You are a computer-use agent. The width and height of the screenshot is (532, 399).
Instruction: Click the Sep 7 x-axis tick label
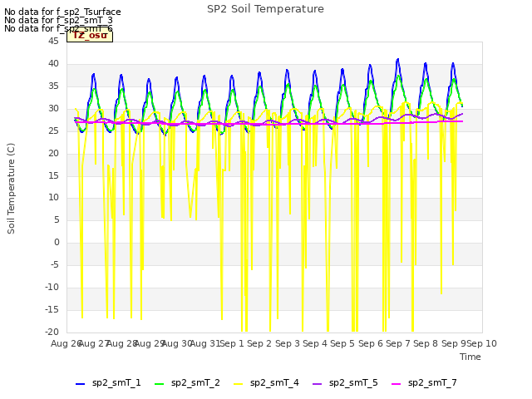click(x=398, y=343)
